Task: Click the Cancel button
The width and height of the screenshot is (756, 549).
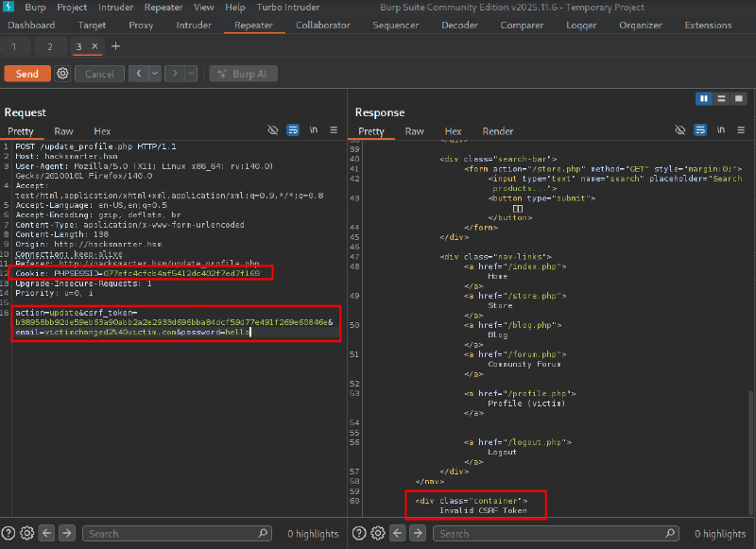Action: [x=100, y=74]
